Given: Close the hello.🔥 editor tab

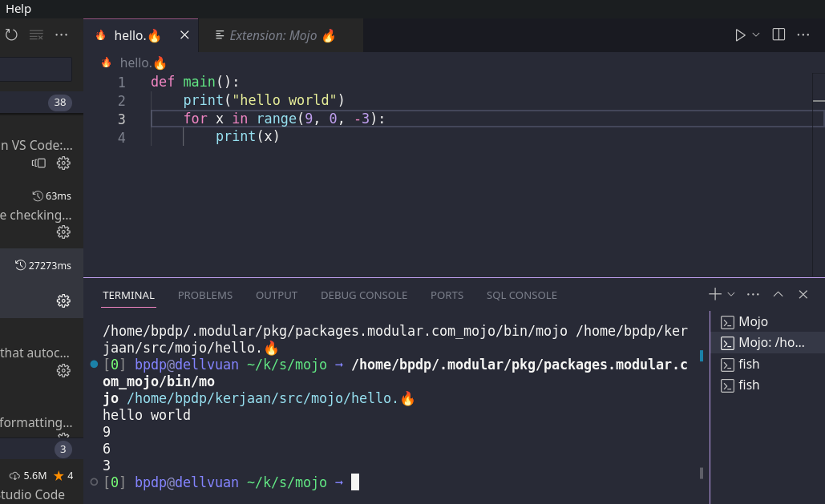Looking at the screenshot, I should click(184, 34).
